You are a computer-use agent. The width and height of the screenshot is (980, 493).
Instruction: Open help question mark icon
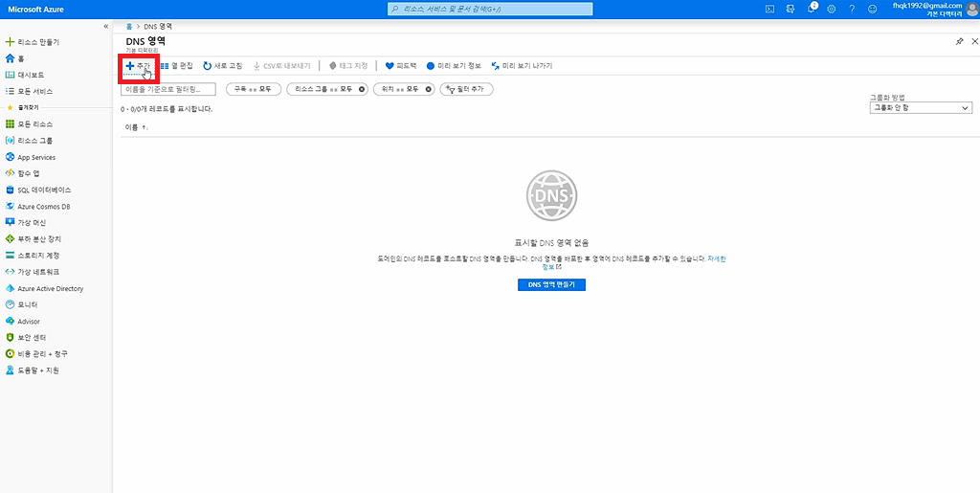(851, 9)
